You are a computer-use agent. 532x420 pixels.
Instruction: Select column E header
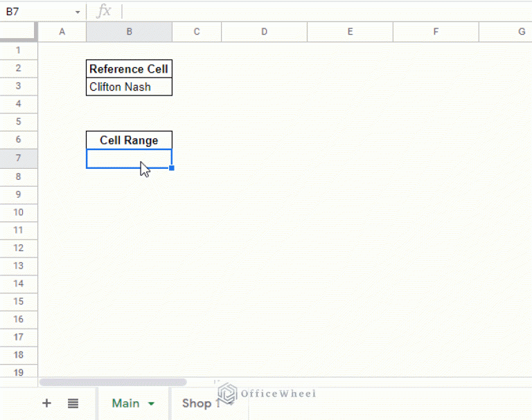click(350, 31)
